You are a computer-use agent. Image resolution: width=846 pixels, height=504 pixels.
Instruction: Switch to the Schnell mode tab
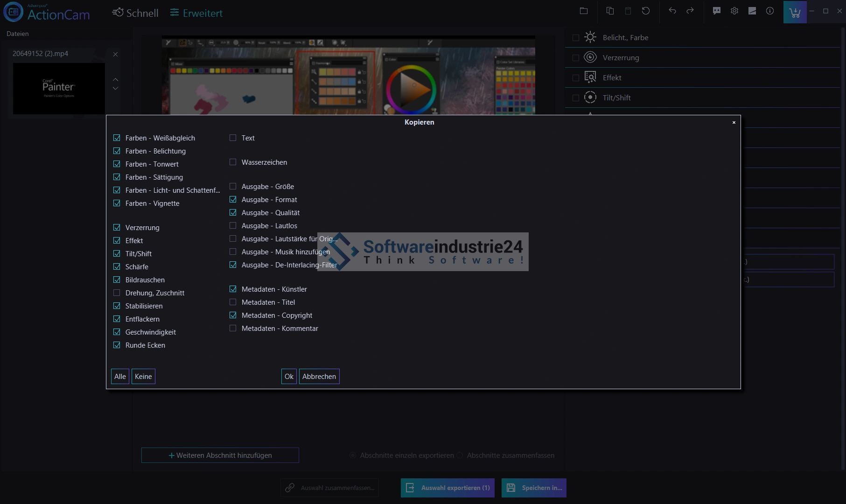tap(135, 13)
